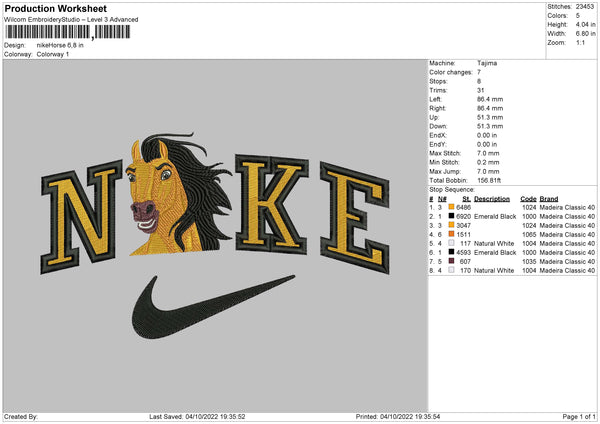This screenshot has width=600, height=424.
Task: Click the 'Colorway 1' value
Action: [53, 54]
